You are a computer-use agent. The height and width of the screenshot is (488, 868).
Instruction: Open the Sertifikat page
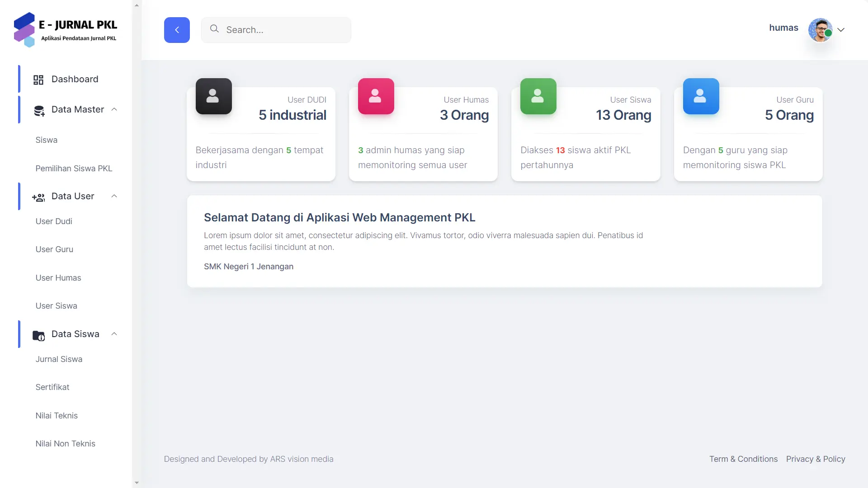(52, 387)
